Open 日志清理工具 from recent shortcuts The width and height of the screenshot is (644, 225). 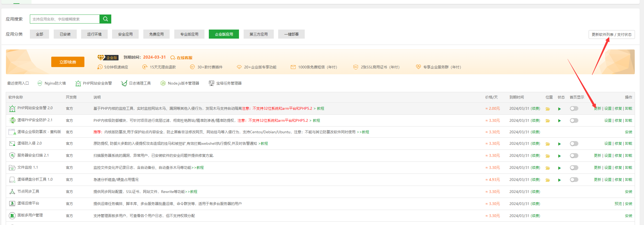[x=136, y=83]
